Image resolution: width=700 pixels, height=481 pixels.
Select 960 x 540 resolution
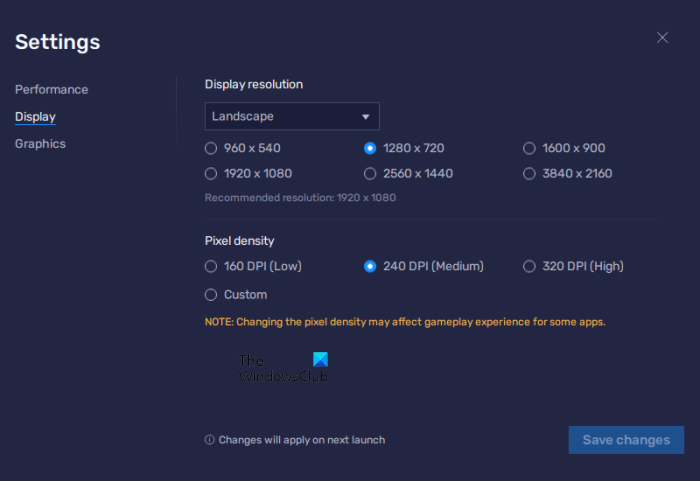[x=211, y=148]
